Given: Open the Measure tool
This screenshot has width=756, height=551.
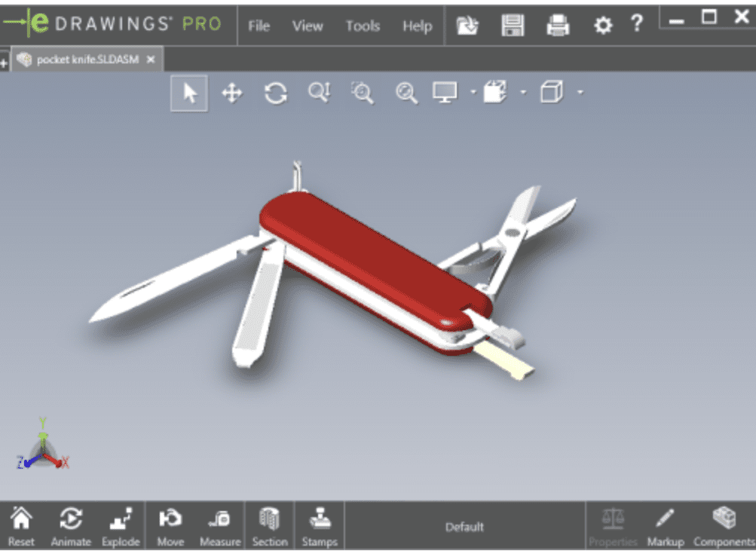Looking at the screenshot, I should click(219, 525).
